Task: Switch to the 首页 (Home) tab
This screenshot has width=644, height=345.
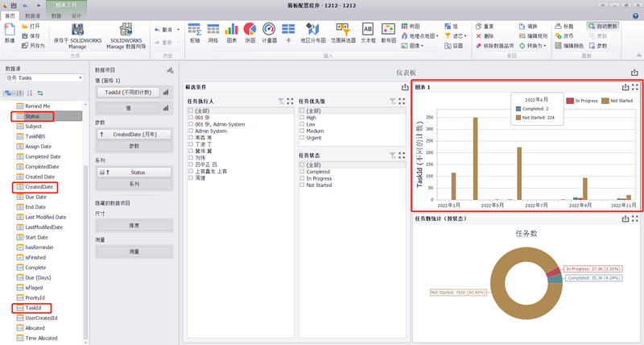Action: coord(10,16)
